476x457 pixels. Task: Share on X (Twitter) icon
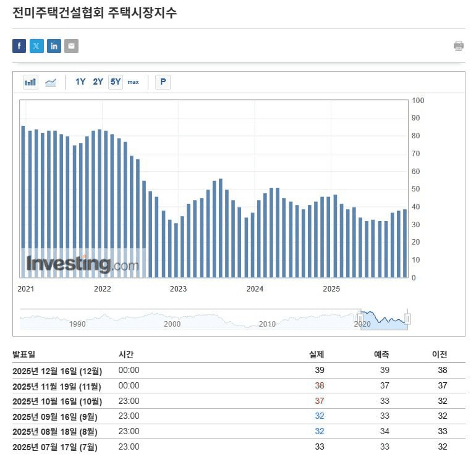(36, 46)
